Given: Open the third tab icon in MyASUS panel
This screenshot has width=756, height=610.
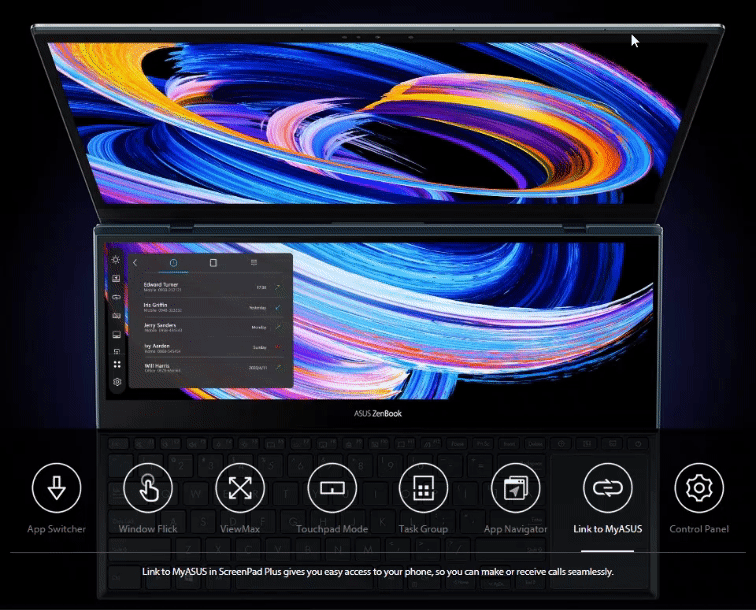Looking at the screenshot, I should pyautogui.click(x=254, y=262).
